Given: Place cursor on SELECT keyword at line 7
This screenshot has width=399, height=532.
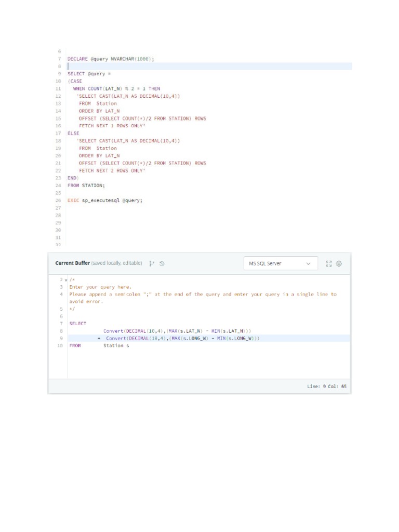Looking at the screenshot, I should [x=78, y=323].
